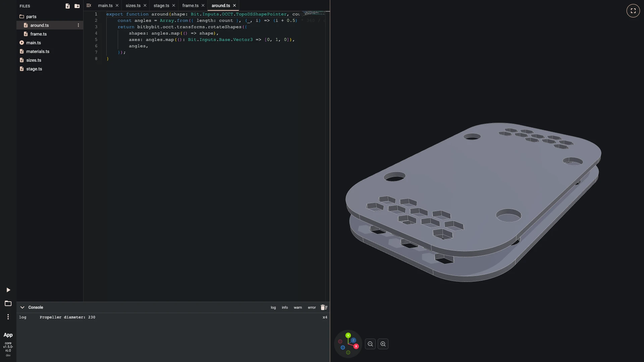Click the App label in sidebar

coord(8,335)
